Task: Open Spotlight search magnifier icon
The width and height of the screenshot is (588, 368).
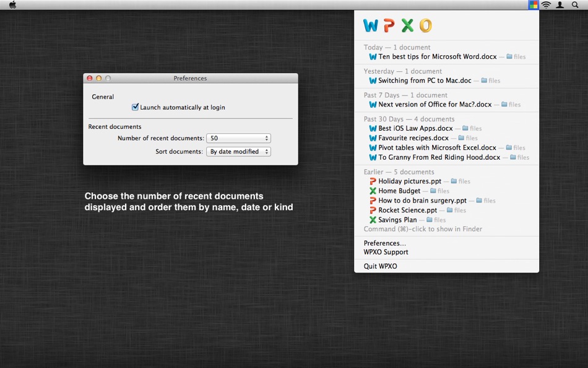Action: point(575,5)
